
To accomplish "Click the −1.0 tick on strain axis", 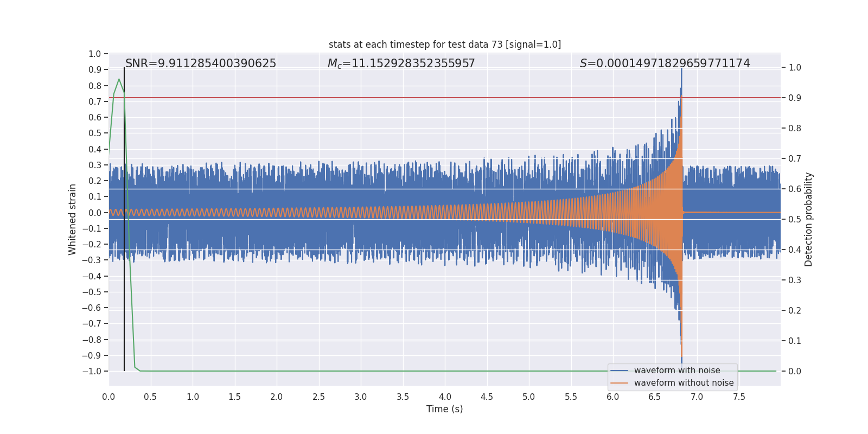I will coord(92,371).
